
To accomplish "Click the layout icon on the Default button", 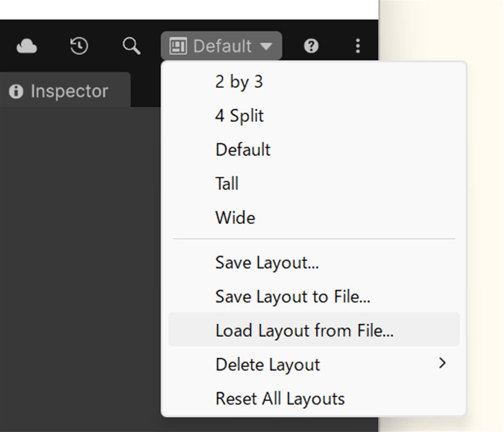I will pyautogui.click(x=178, y=46).
